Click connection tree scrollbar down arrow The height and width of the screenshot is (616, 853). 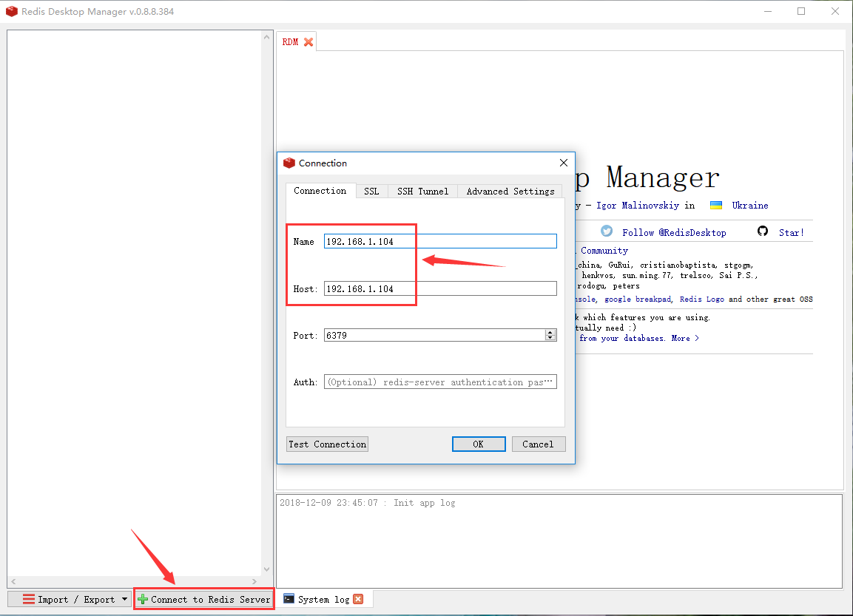[x=266, y=569]
